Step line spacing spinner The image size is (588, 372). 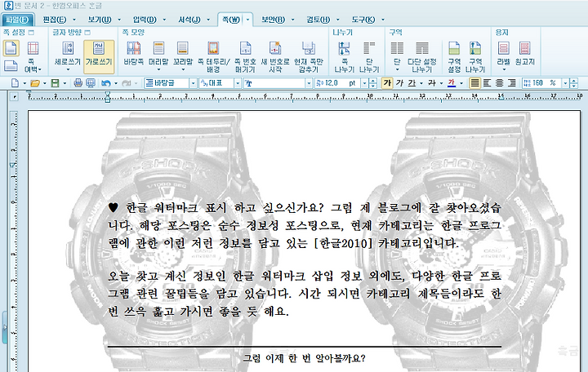pyautogui.click(x=574, y=82)
